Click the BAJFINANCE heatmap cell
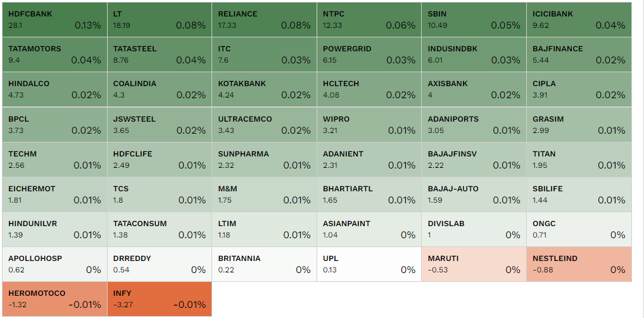The width and height of the screenshot is (644, 318). coord(579,54)
